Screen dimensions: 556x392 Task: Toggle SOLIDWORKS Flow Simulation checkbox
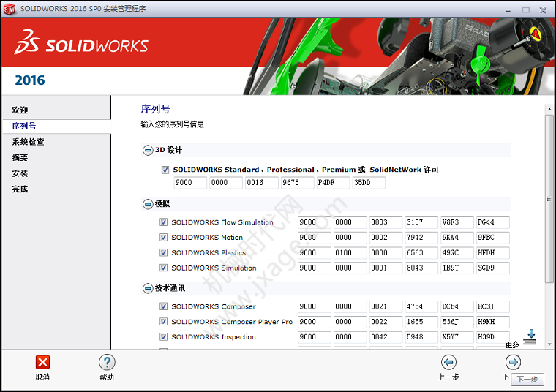tap(163, 222)
